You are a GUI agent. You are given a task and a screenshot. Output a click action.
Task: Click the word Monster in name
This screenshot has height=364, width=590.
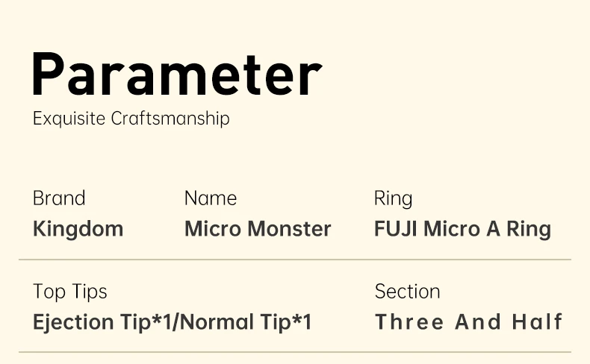click(x=289, y=229)
